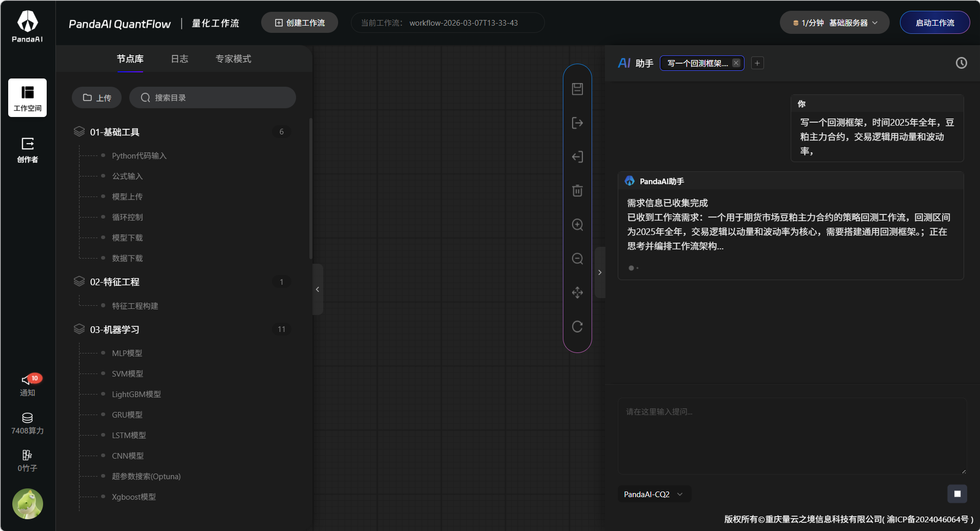Click the trash delete icon in canvas toolbar

point(577,190)
